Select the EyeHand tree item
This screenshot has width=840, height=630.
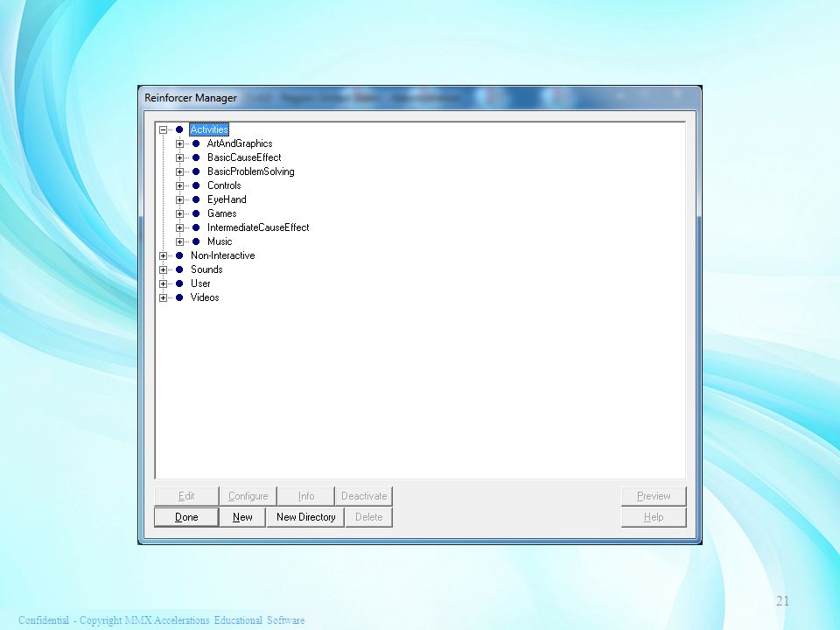[x=227, y=199]
